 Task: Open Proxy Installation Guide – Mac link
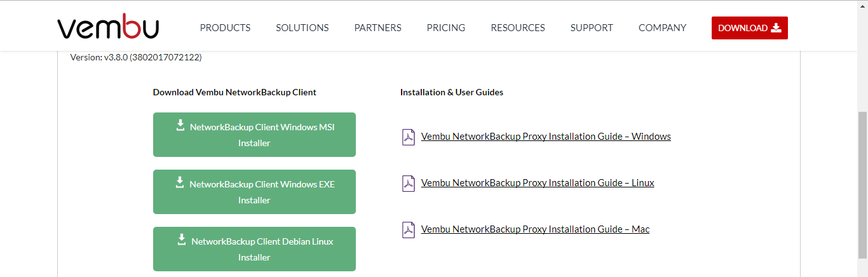535,229
